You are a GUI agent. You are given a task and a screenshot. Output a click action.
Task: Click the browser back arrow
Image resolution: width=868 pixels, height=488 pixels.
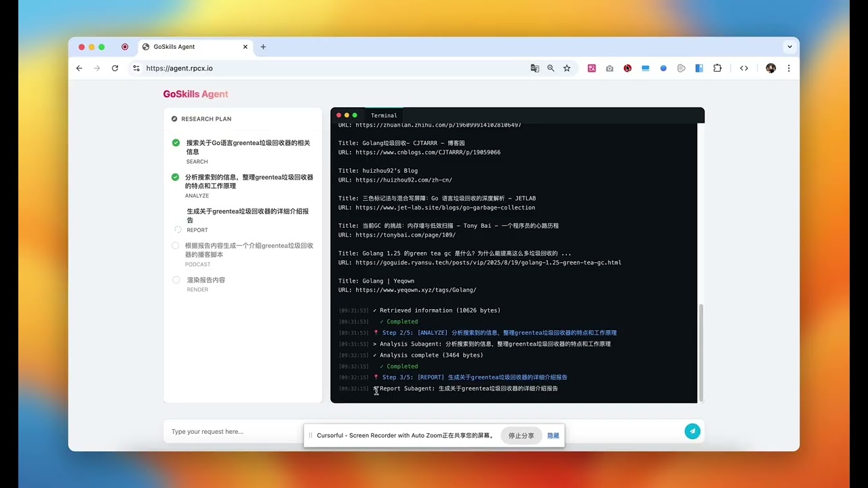tap(79, 68)
